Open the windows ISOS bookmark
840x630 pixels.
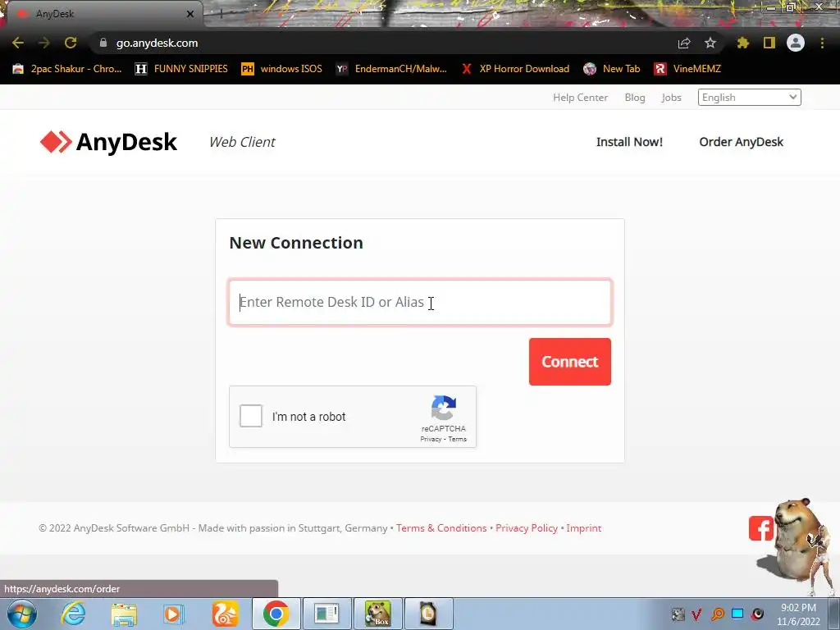coord(282,69)
